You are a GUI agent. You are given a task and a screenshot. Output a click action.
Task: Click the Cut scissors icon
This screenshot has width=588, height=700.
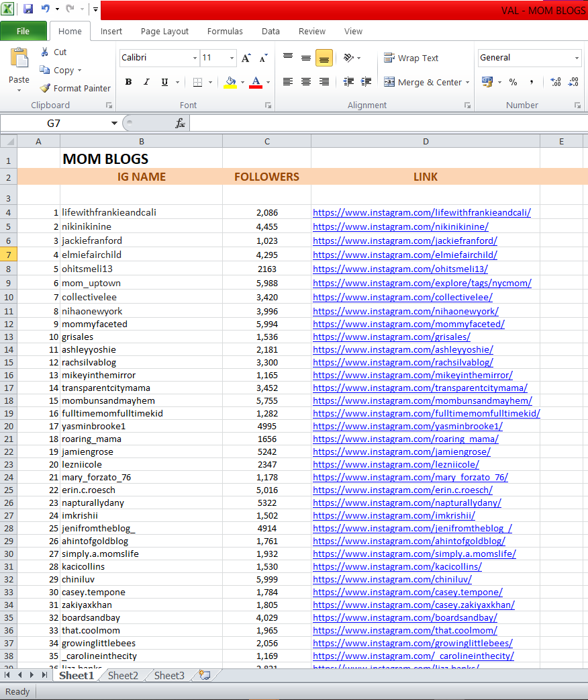44,52
